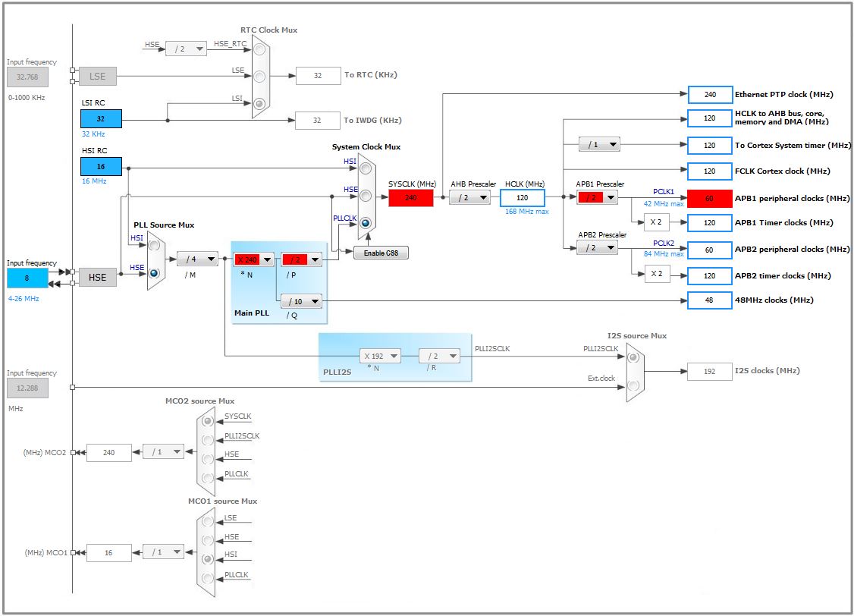Select HSE in System Clock Mux

point(366,196)
